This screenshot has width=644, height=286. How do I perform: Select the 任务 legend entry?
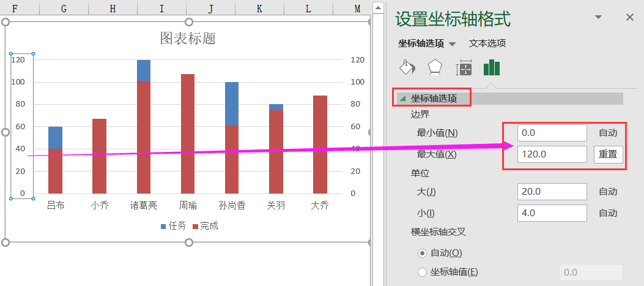173,226
